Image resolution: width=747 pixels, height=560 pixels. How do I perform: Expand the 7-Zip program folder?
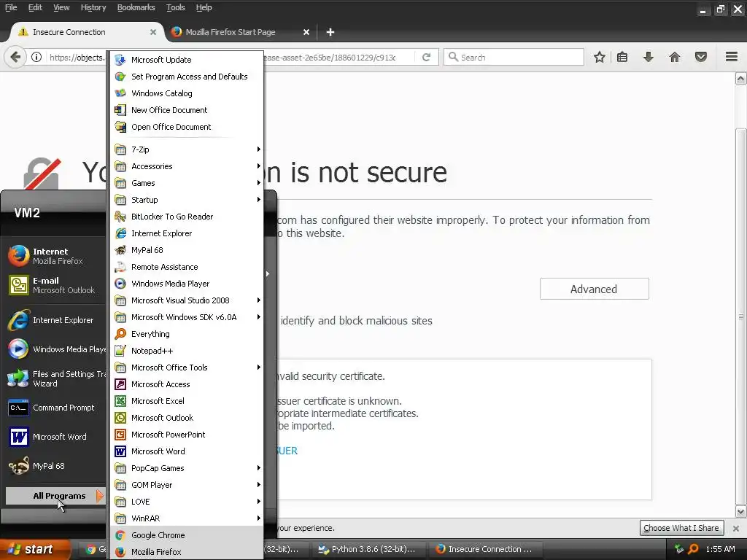click(x=186, y=149)
